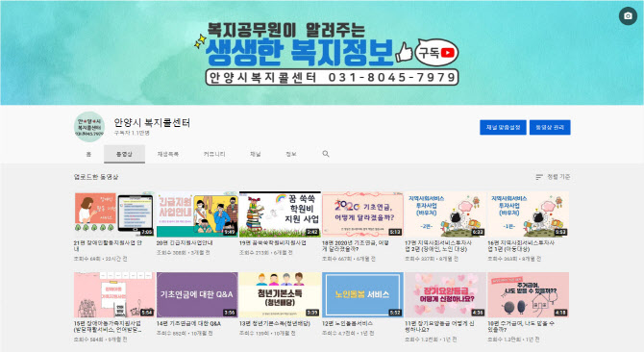
Task: Click the 10편 주거급여 title link
Action: [x=521, y=326]
